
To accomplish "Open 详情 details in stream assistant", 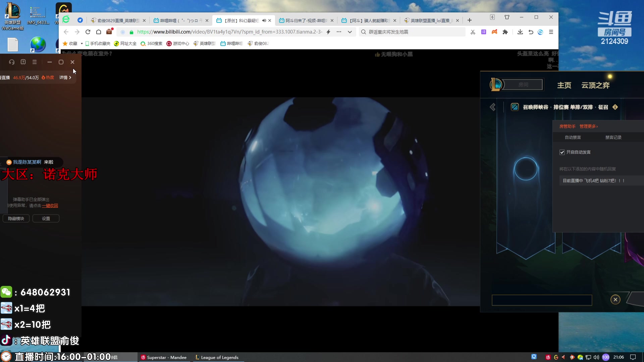I will [x=65, y=77].
